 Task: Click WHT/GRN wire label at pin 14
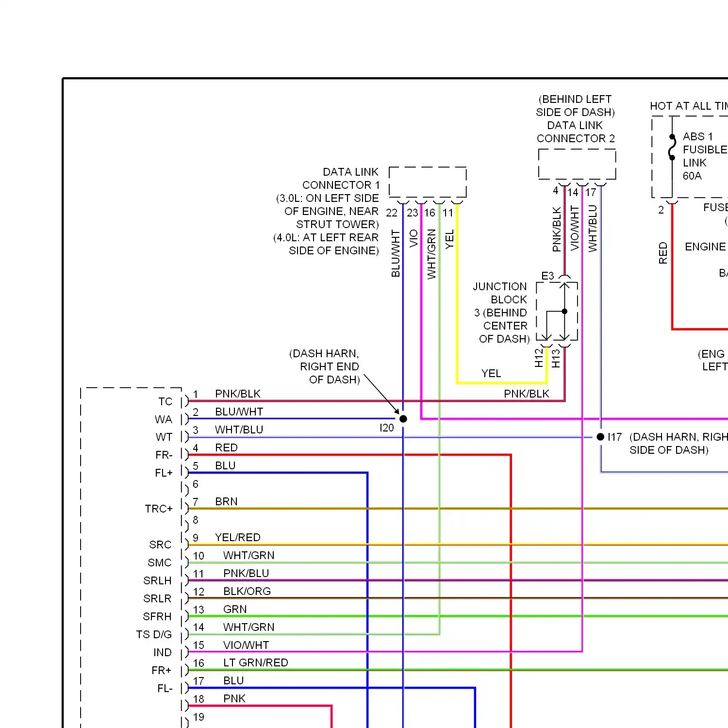point(249,627)
